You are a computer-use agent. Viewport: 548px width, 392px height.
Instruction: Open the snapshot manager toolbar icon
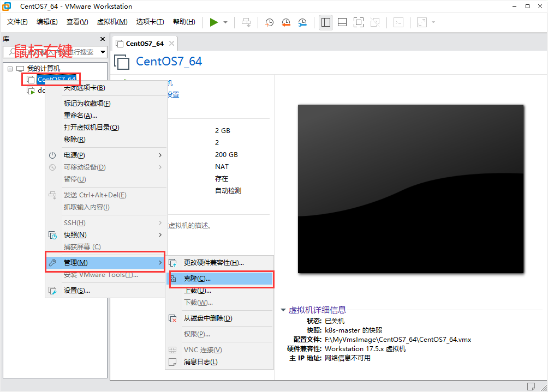pyautogui.click(x=302, y=22)
